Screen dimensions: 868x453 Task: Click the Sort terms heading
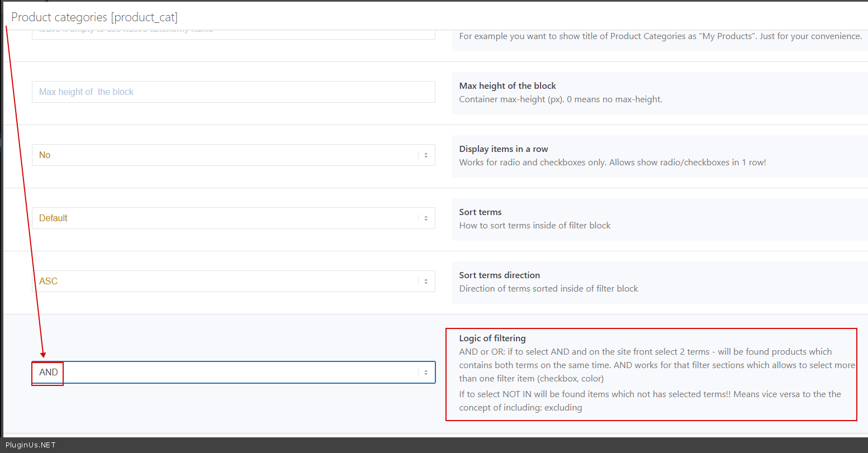pyautogui.click(x=480, y=212)
